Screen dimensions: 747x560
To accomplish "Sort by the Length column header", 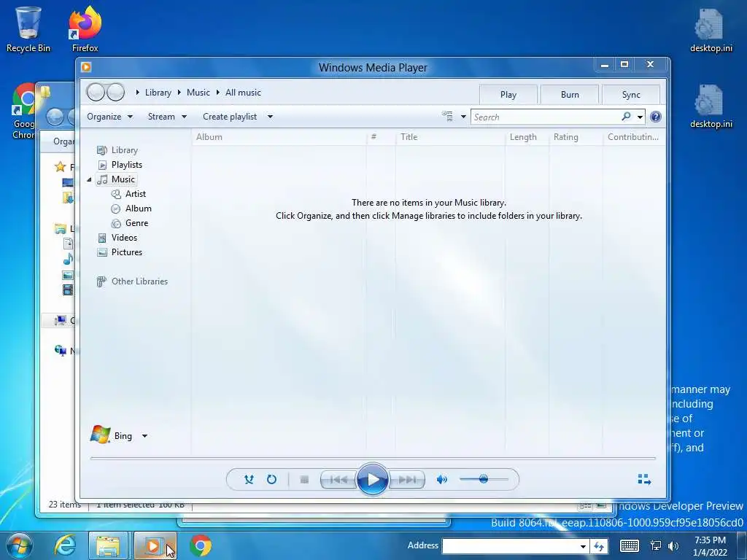I will [x=527, y=137].
